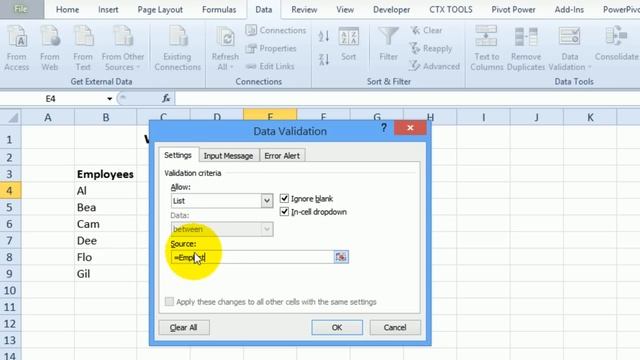Click the Connections button in the ribbon
The height and width of the screenshot is (360, 640).
coord(276,30)
